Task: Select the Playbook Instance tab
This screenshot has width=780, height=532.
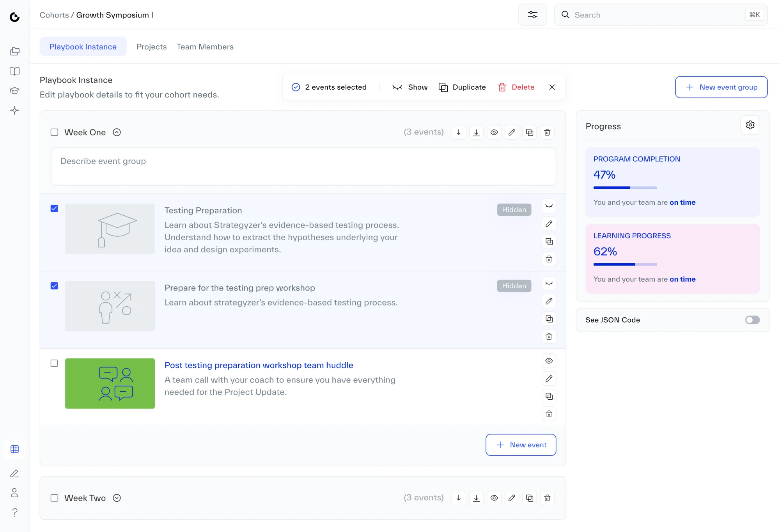Action: point(83,46)
